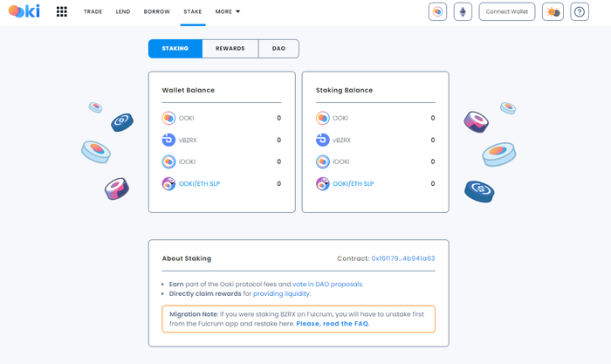
Task: Toggle light/dark theme switch
Action: (553, 11)
